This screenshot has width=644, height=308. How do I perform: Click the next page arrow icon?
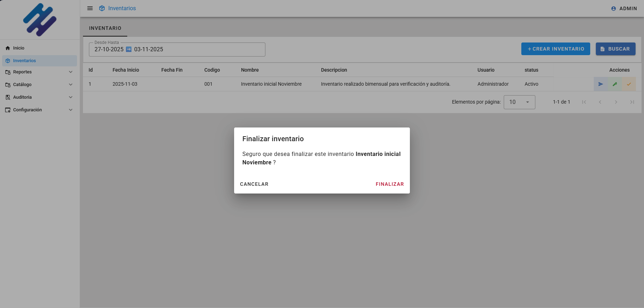(x=616, y=102)
